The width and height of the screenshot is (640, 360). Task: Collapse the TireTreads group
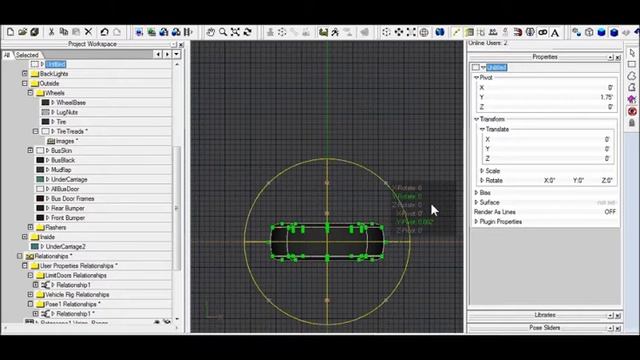pyautogui.click(x=36, y=131)
